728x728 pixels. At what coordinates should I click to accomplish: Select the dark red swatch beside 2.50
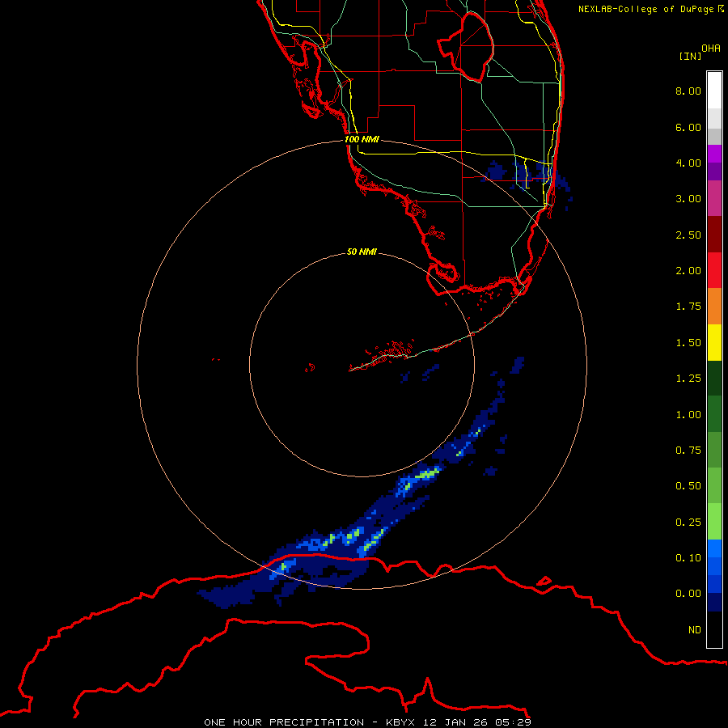[714, 235]
